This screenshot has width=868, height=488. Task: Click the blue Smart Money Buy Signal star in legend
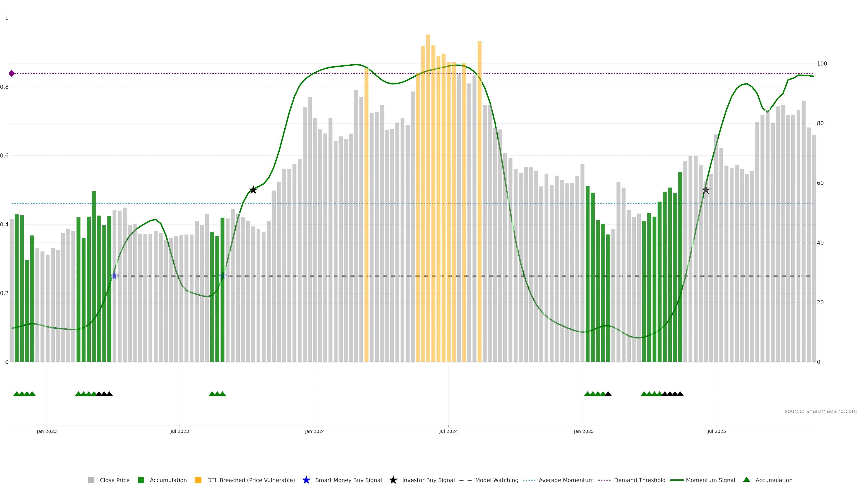pyautogui.click(x=306, y=480)
